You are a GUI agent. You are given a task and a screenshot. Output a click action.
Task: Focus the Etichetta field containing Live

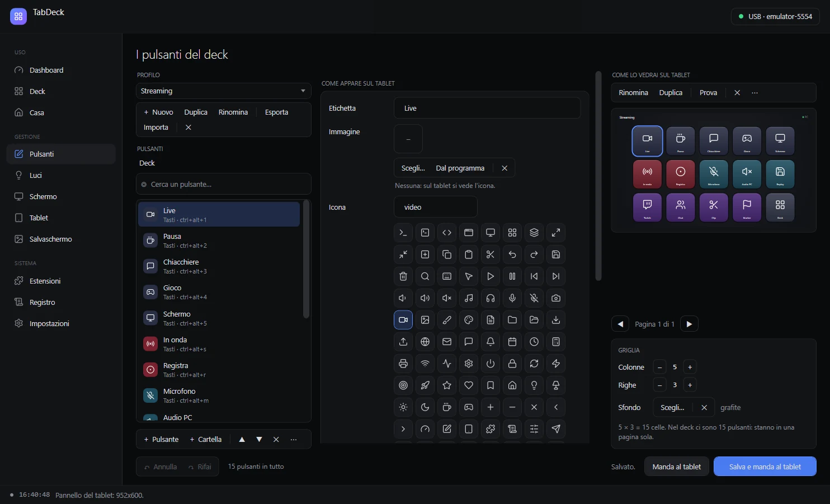487,109
